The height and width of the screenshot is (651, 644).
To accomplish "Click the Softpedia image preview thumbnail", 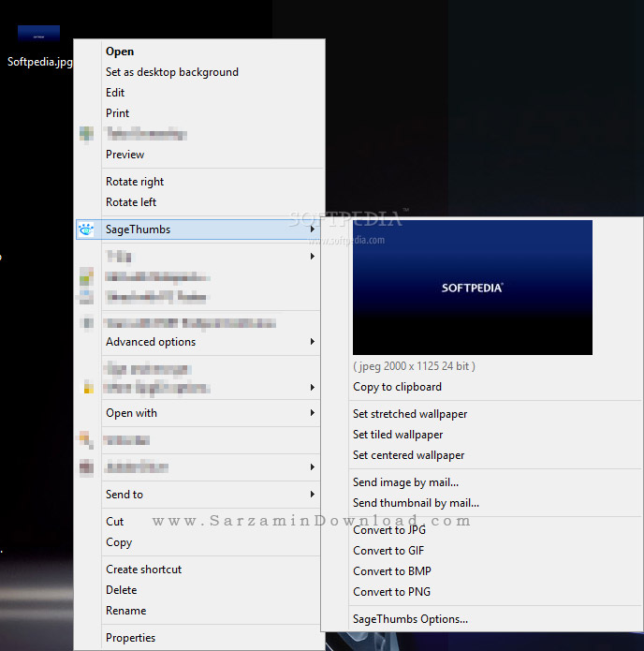I will coord(473,288).
